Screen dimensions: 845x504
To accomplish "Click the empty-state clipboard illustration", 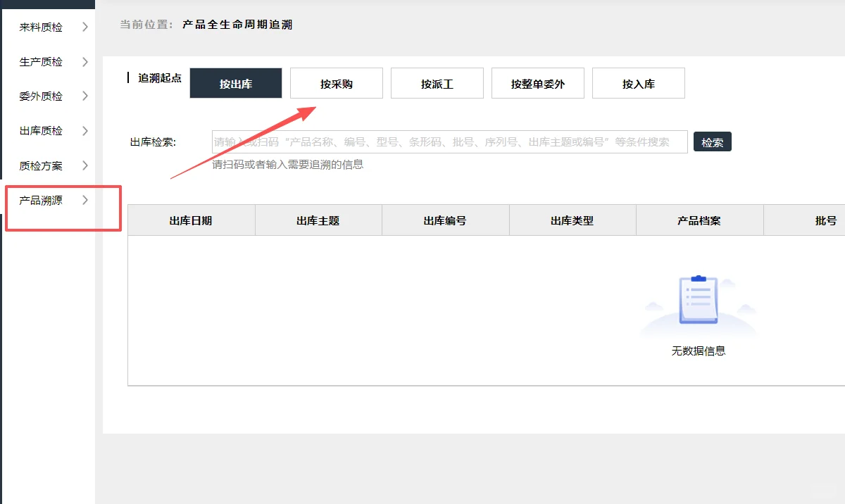I will [x=699, y=301].
